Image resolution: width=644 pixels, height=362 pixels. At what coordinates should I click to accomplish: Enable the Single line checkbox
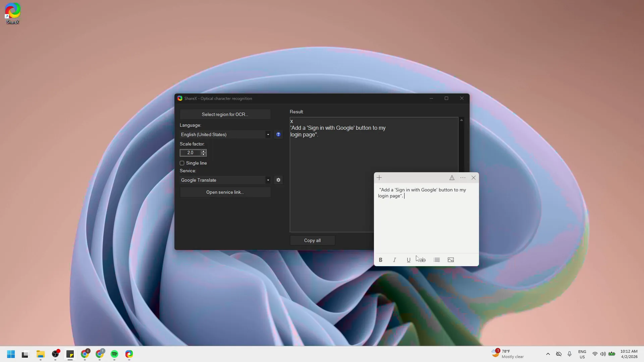tap(182, 163)
